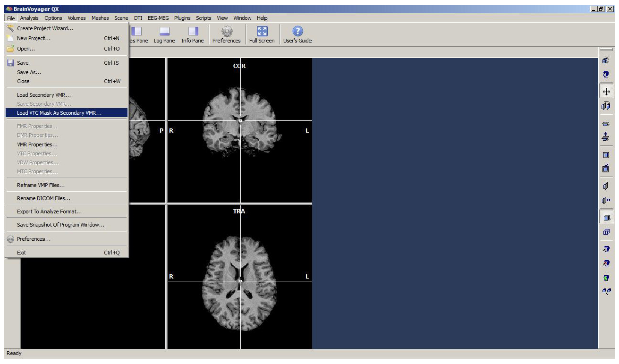
Task: Select New Project in the File menu
Action: [67, 38]
